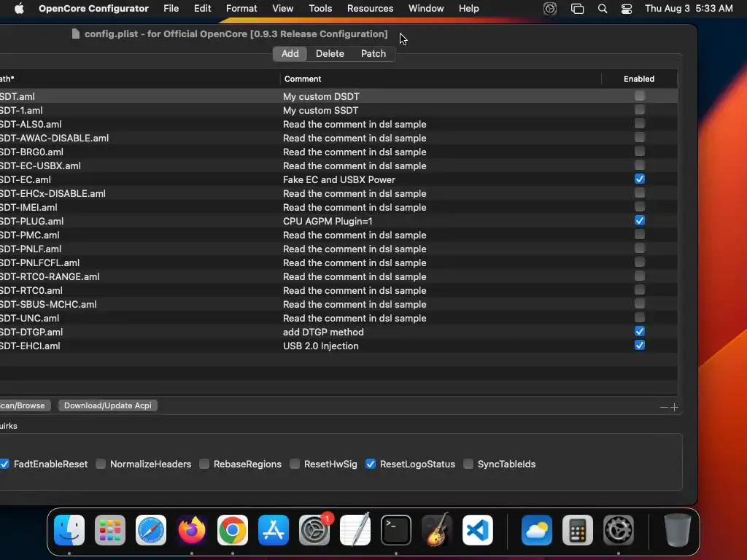Enable SSDT-PNLF.aml checkbox
Viewport: 747px width, 560px height.
(639, 248)
